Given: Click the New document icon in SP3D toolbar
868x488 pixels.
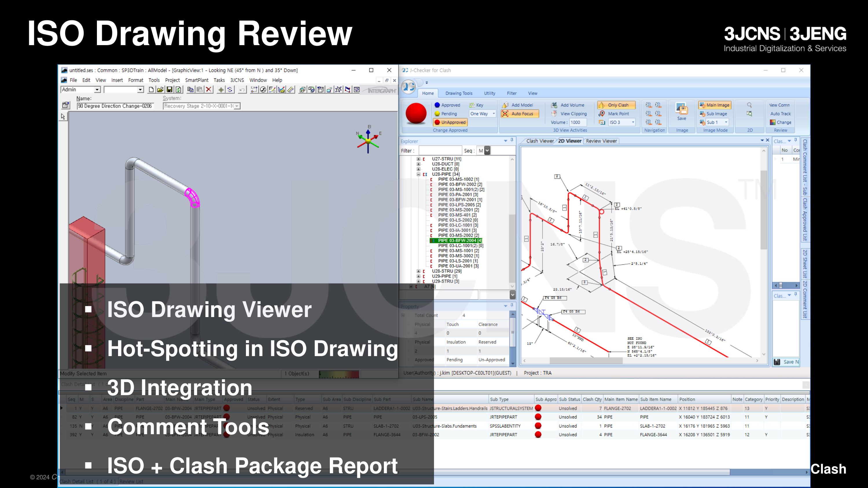Looking at the screenshot, I should coord(151,90).
